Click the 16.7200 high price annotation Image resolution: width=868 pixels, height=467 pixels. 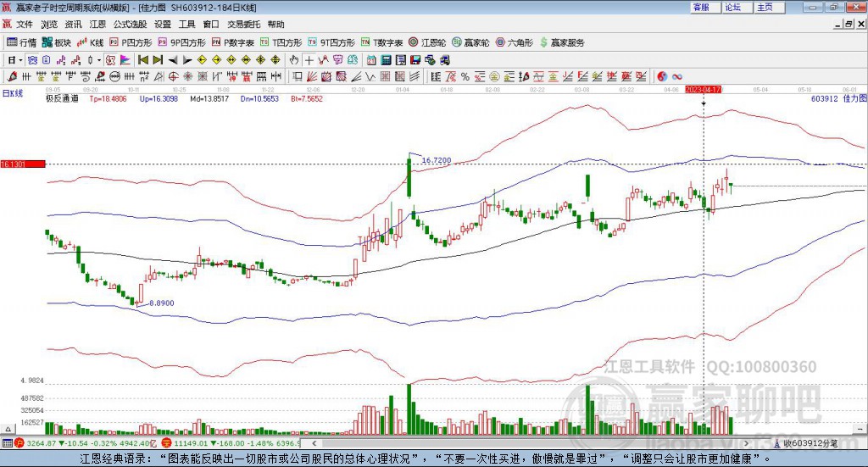[x=437, y=160]
